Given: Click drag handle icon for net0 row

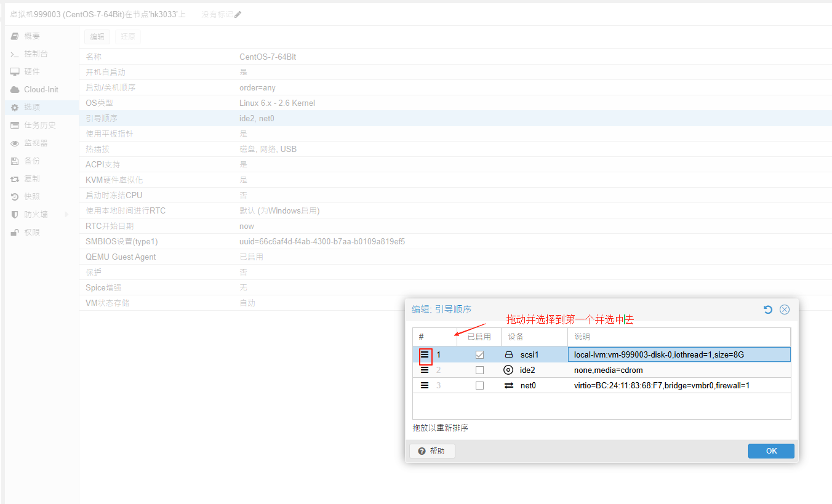Looking at the screenshot, I should (x=425, y=385).
